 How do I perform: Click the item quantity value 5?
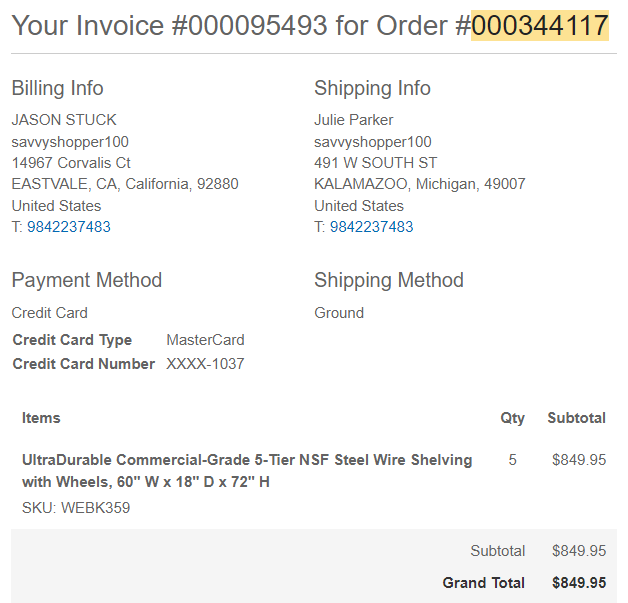coord(512,460)
